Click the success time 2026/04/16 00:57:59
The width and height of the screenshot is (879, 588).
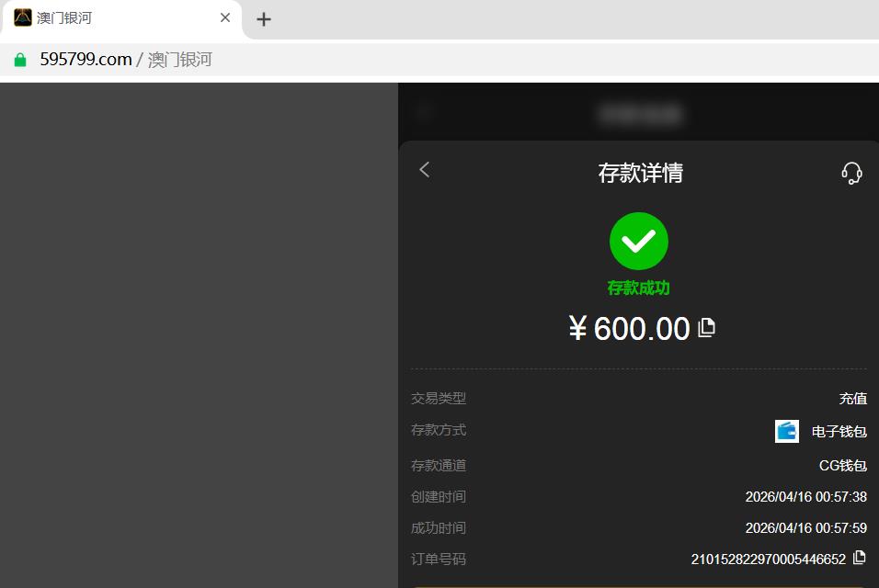click(x=805, y=528)
